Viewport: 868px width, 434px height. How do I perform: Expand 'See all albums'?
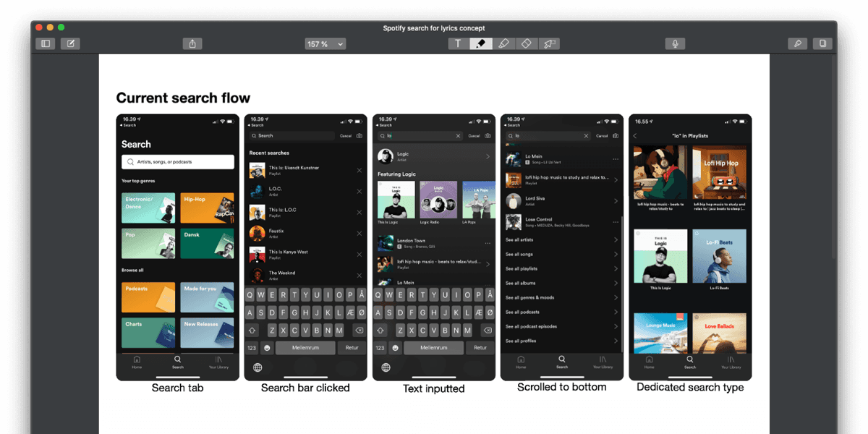(x=562, y=283)
